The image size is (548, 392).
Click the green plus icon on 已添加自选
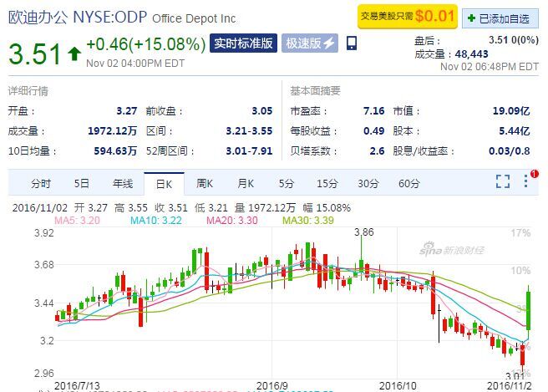click(471, 18)
